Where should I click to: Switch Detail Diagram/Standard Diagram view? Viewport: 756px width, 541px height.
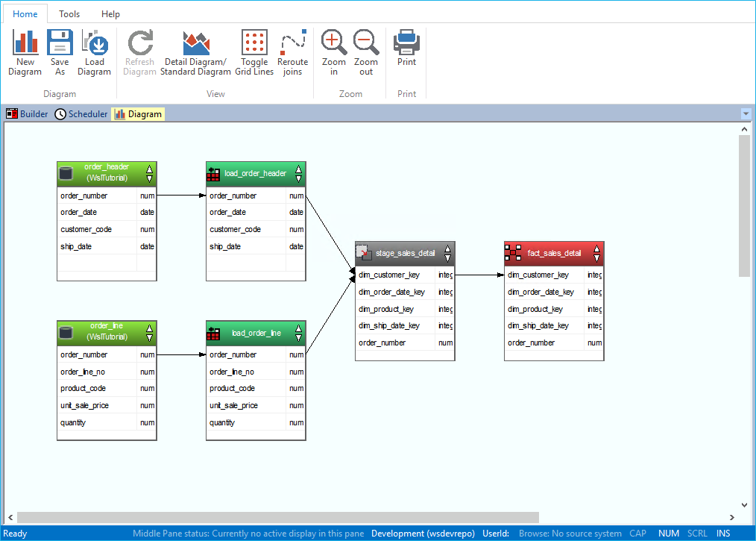tap(195, 52)
